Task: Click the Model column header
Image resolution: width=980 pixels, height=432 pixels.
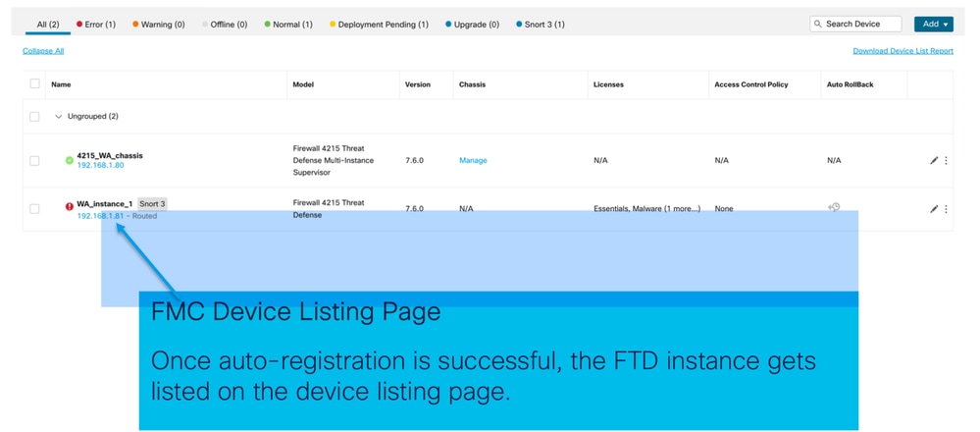Action: 303,84
